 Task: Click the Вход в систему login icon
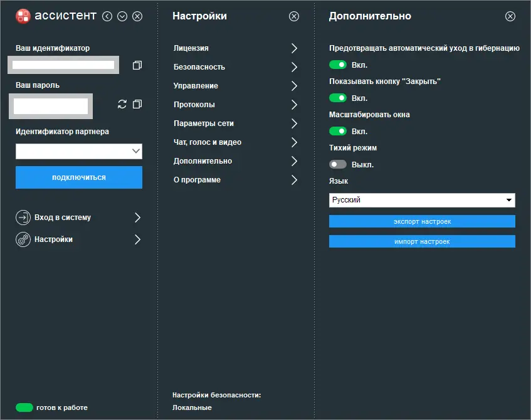click(23, 218)
